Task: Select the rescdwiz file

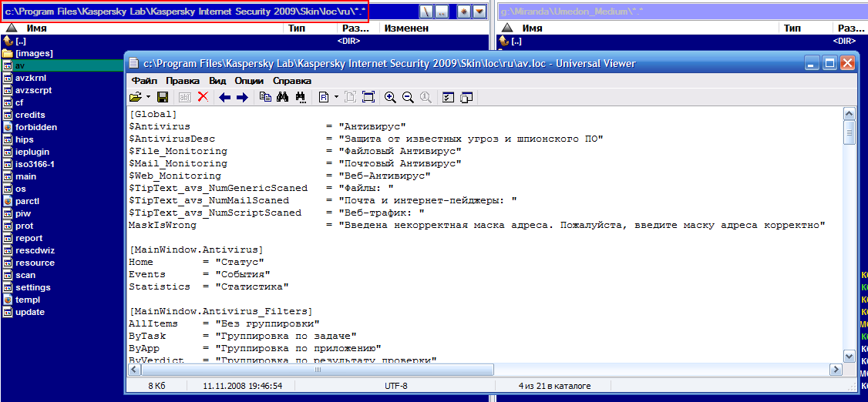Action: (35, 250)
